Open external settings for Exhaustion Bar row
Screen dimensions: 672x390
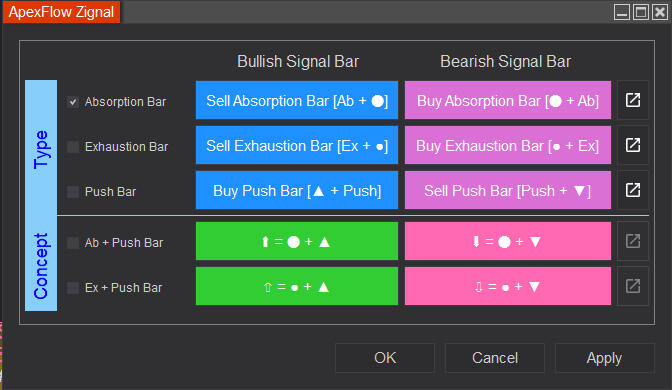pyautogui.click(x=633, y=145)
